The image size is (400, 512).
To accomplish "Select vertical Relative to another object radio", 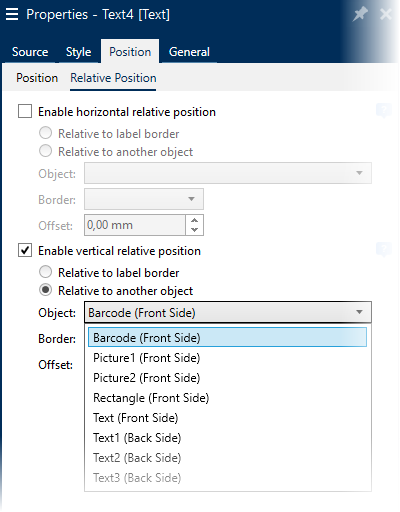I will (46, 290).
